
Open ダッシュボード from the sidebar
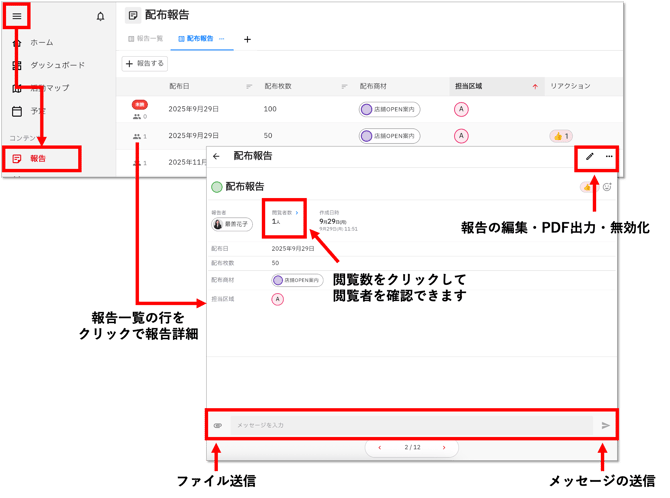[57, 65]
